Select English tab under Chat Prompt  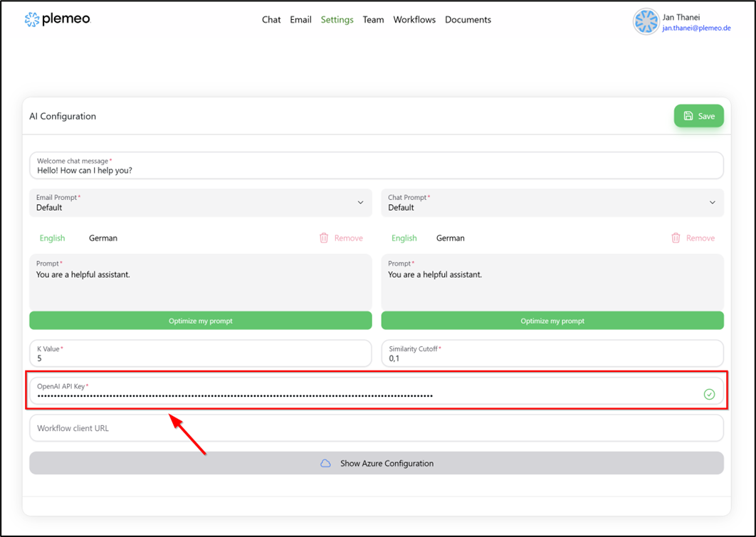[x=404, y=238]
